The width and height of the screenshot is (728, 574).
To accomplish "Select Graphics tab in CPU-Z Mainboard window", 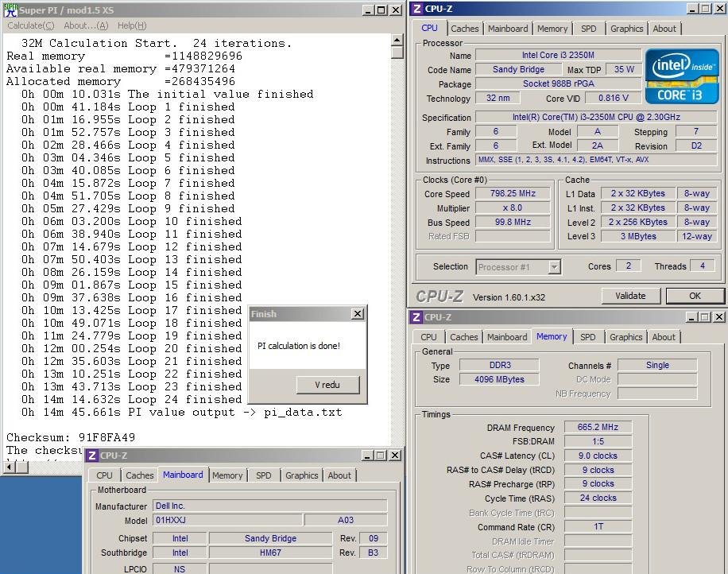I will (301, 475).
